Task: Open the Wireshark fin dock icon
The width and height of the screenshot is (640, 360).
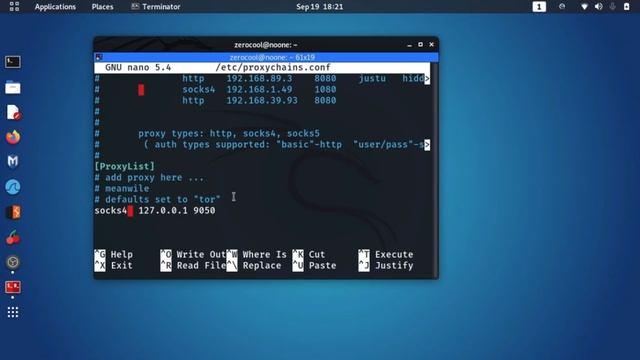Action: click(13, 187)
